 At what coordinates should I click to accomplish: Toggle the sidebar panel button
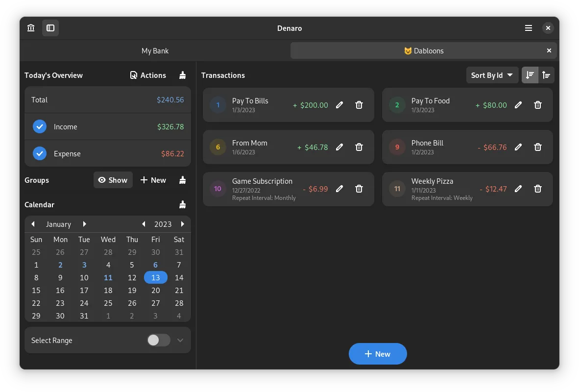(x=50, y=28)
